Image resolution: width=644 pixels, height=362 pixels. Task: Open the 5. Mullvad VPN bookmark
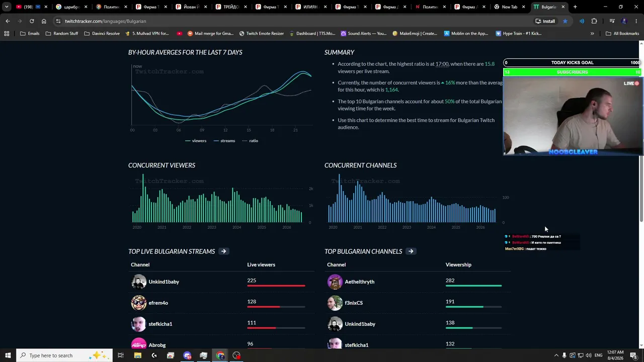click(147, 34)
